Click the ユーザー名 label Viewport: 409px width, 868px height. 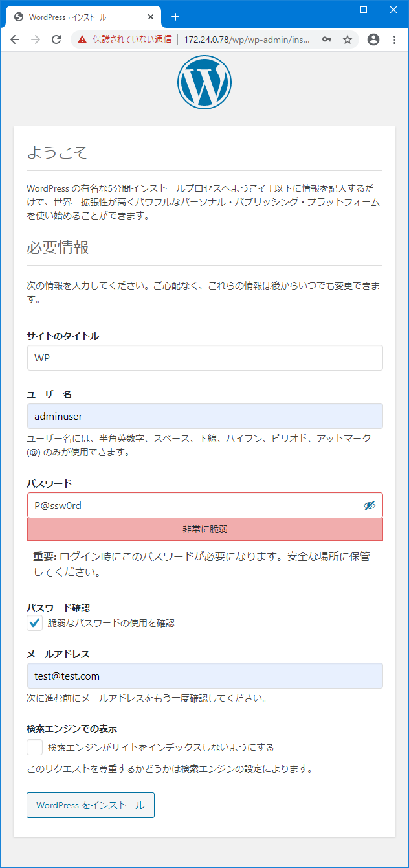tap(49, 394)
